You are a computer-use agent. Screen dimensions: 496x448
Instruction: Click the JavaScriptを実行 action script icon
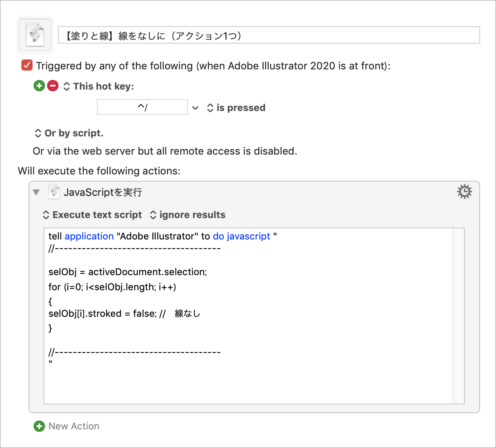click(x=54, y=192)
